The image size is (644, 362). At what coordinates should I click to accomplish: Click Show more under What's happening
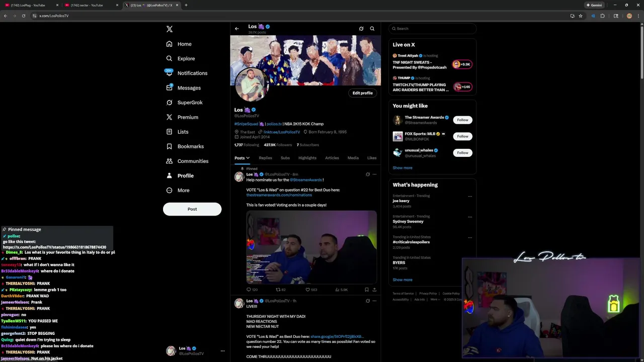pyautogui.click(x=403, y=280)
